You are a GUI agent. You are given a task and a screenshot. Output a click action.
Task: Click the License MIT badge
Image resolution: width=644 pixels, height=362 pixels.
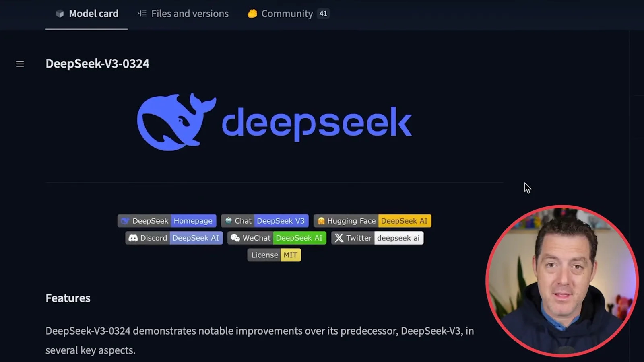pyautogui.click(x=274, y=255)
